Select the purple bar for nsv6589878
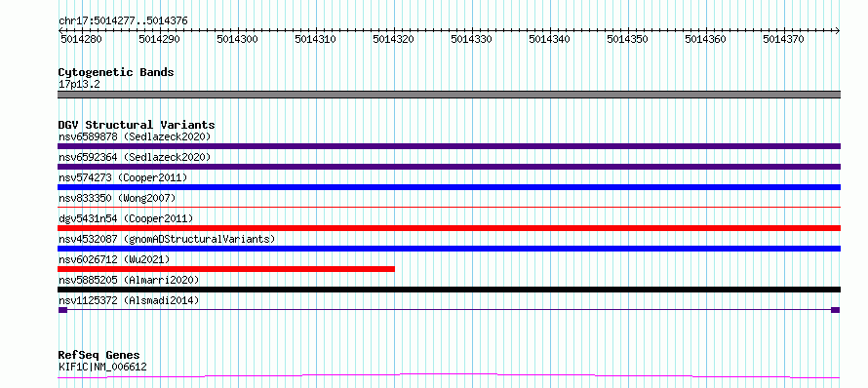This screenshot has height=388, width=868. tap(449, 146)
